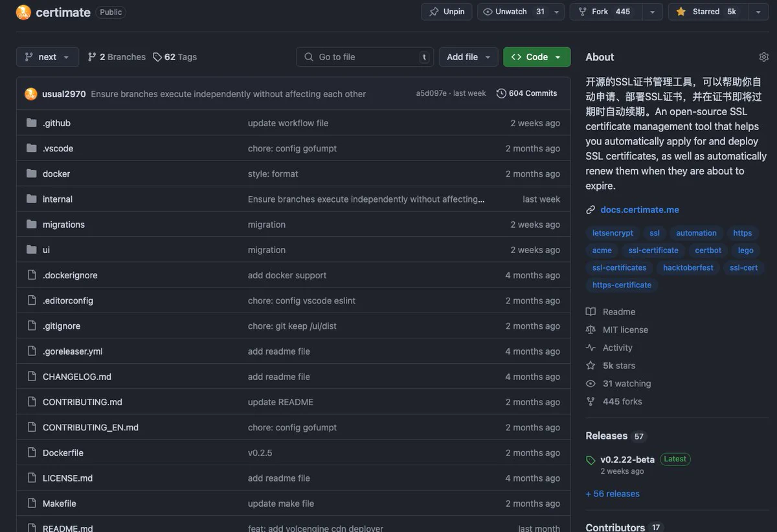Open the Releases heading link
Image resolution: width=777 pixels, height=532 pixels.
point(607,436)
